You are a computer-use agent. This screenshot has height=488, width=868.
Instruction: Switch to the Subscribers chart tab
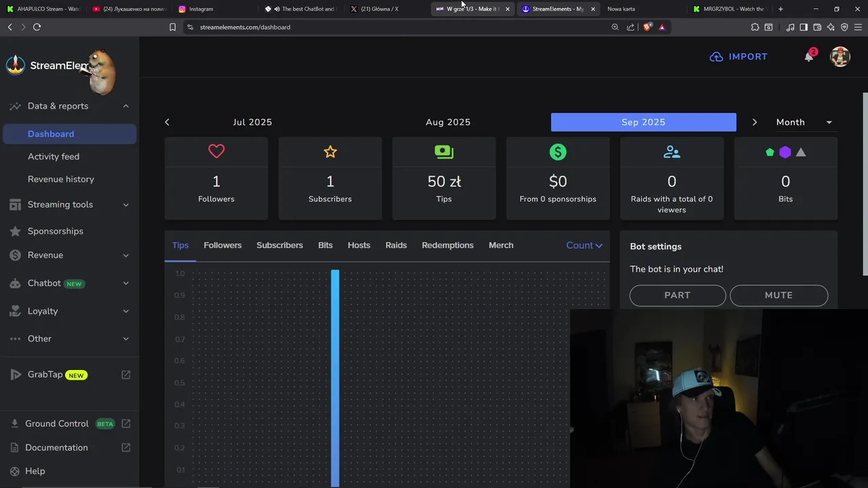[x=279, y=245]
